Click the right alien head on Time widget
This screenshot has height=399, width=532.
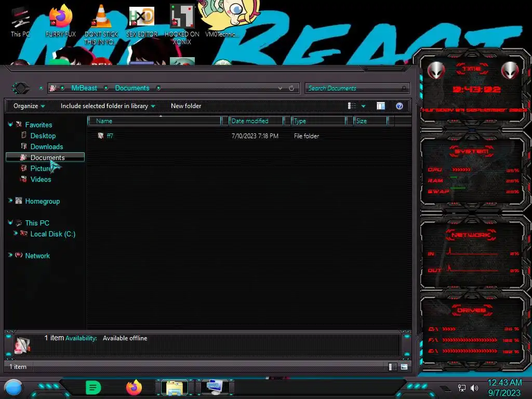point(510,71)
